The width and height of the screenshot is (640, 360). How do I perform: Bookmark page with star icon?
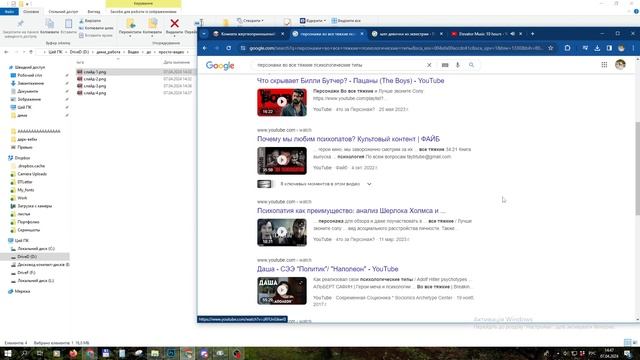click(550, 48)
